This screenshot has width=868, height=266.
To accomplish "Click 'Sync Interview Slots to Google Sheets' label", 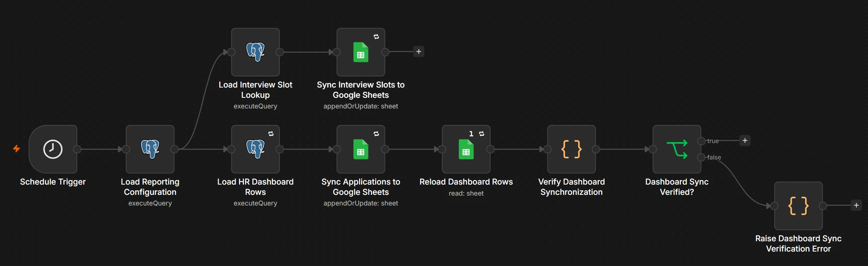I will pos(361,90).
